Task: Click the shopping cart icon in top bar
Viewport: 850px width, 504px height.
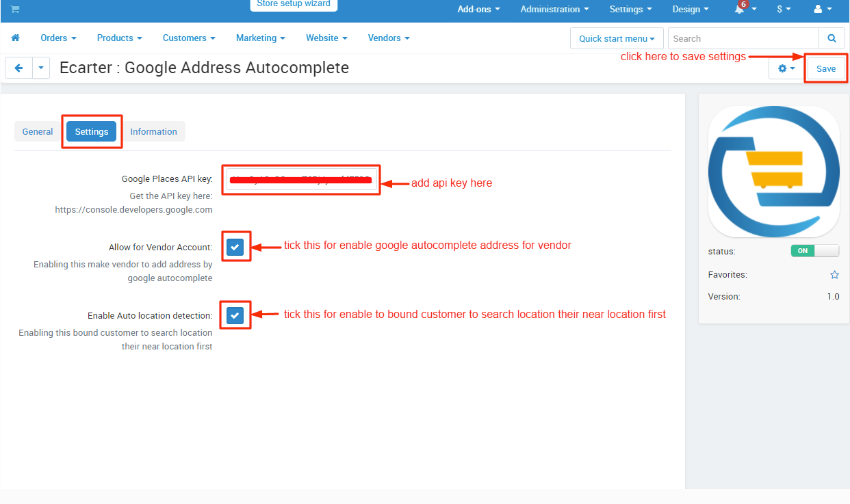Action: (15, 9)
